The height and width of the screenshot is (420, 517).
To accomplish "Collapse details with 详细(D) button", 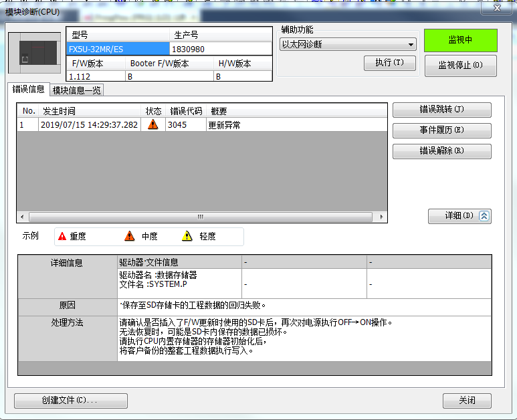I will coord(459,216).
